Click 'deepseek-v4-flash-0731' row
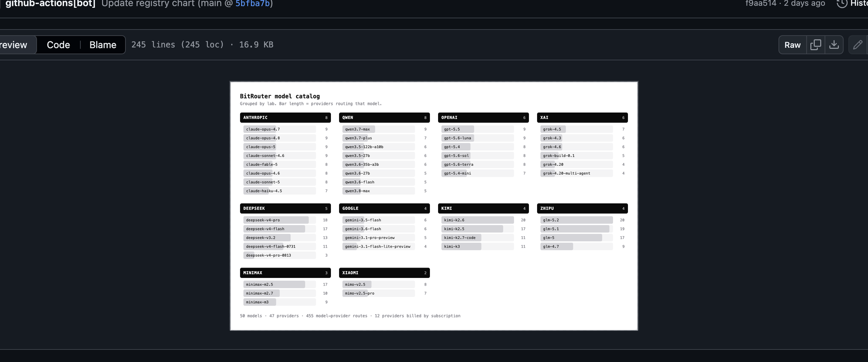Viewport: 868px width, 362px height. point(285,246)
